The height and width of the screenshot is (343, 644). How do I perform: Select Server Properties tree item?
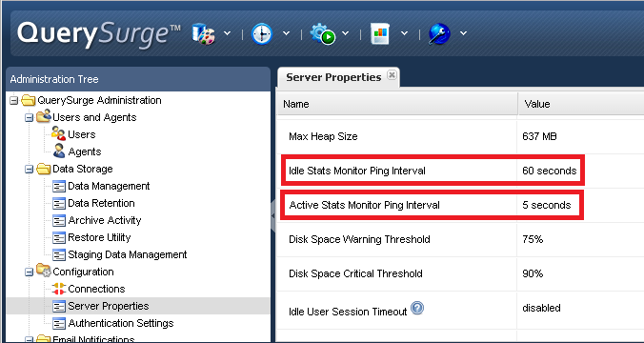[109, 307]
